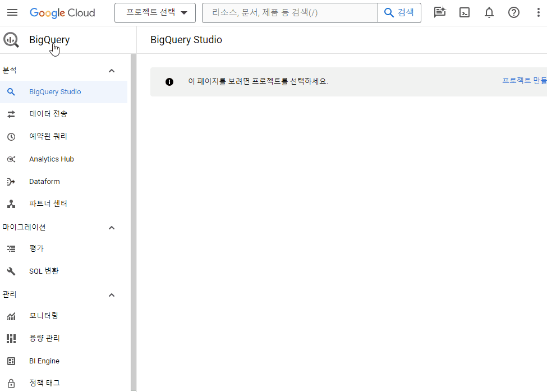Click the BigQuery product logo icon
Viewport: 547px width, 392px height.
click(11, 40)
